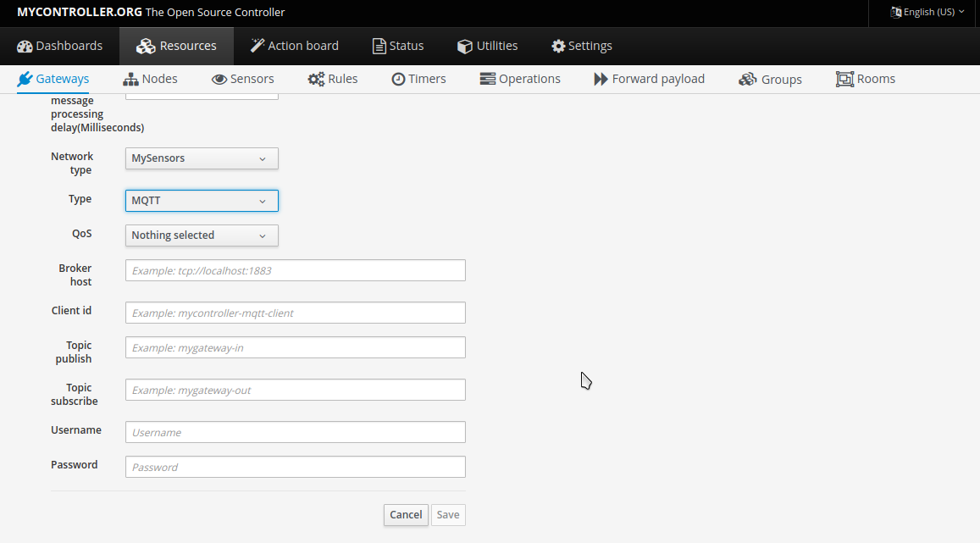The image size is (980, 543).
Task: Click the Action board magic wand icon
Action: click(x=257, y=46)
